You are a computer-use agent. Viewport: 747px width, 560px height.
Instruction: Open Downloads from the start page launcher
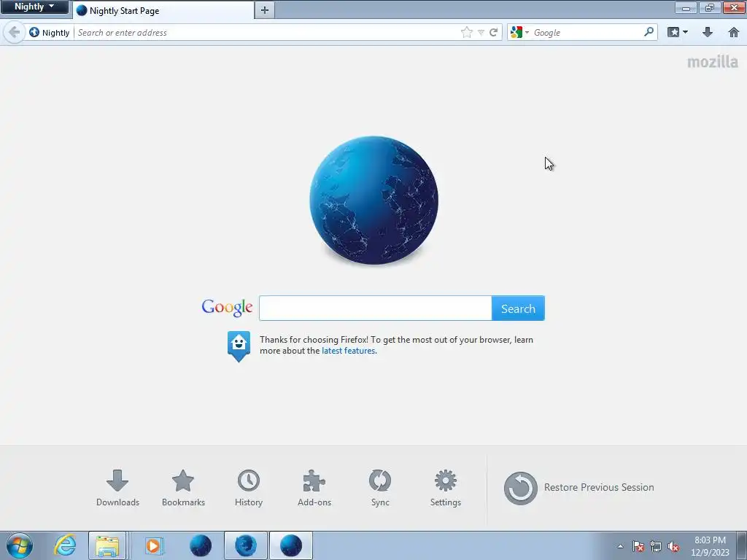coord(117,488)
